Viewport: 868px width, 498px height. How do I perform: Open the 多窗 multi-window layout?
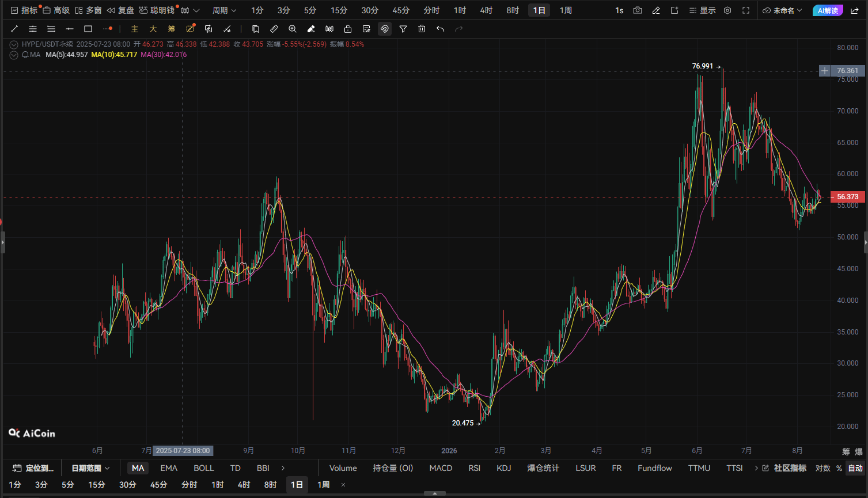tap(89, 10)
